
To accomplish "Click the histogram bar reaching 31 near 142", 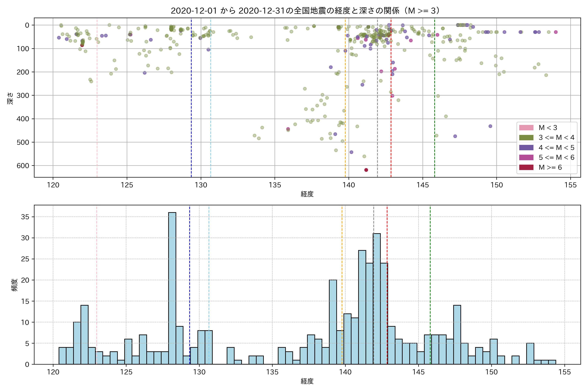I will [x=377, y=299].
